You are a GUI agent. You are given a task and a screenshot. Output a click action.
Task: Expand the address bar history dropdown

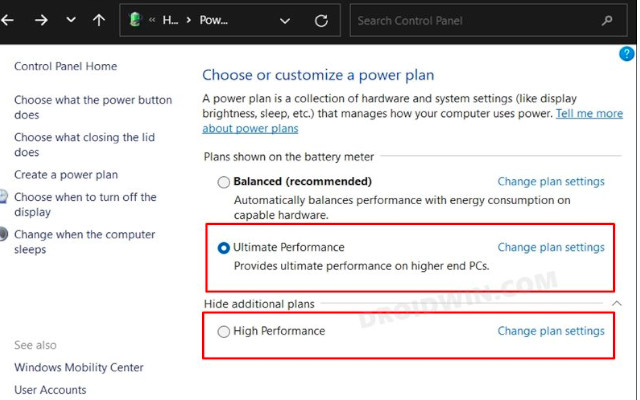pos(285,20)
